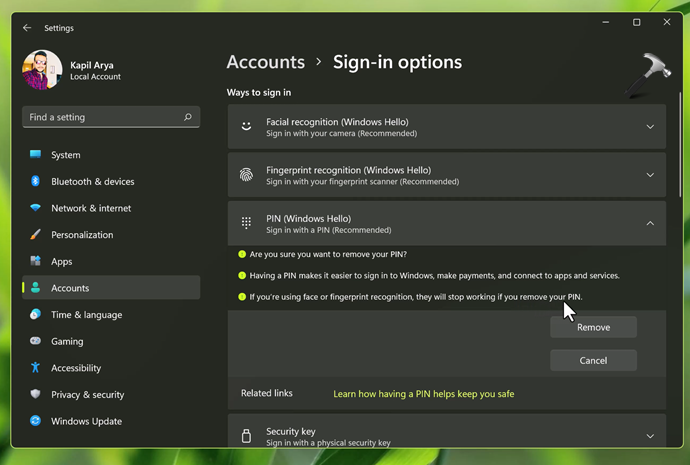Click the Windows Update icon
690x465 pixels.
pos(35,421)
